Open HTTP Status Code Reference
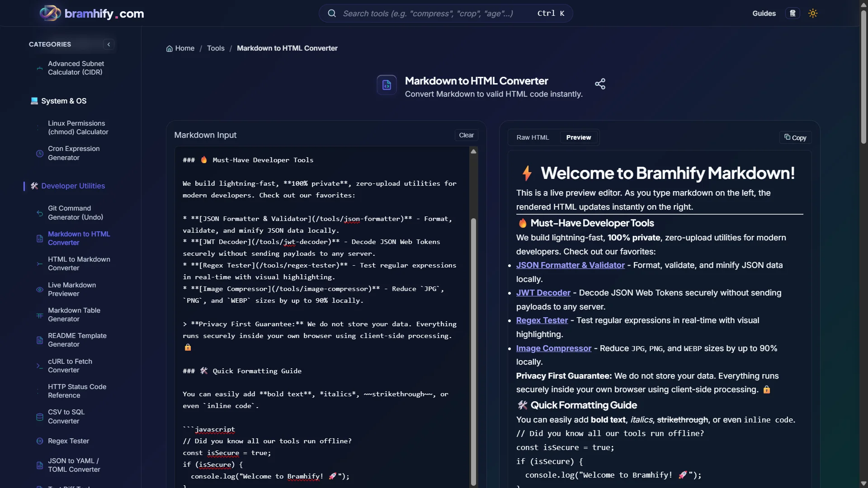The image size is (868, 488). (77, 391)
